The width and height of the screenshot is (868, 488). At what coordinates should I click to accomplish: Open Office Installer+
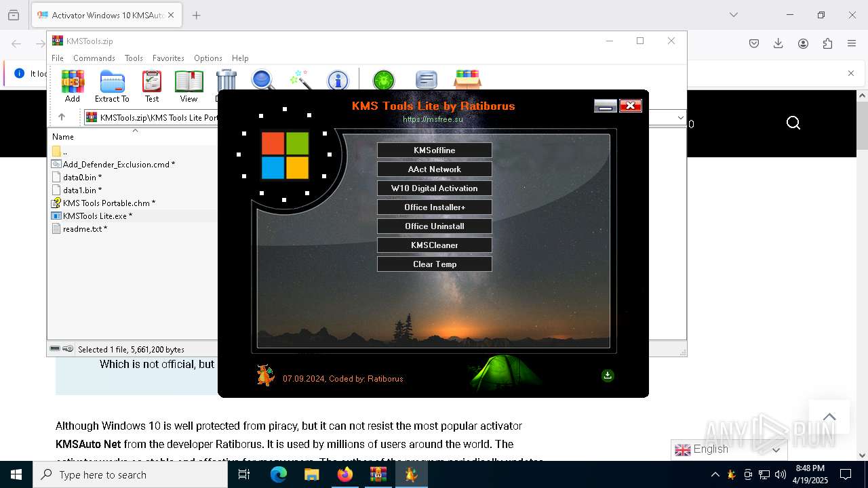point(435,207)
